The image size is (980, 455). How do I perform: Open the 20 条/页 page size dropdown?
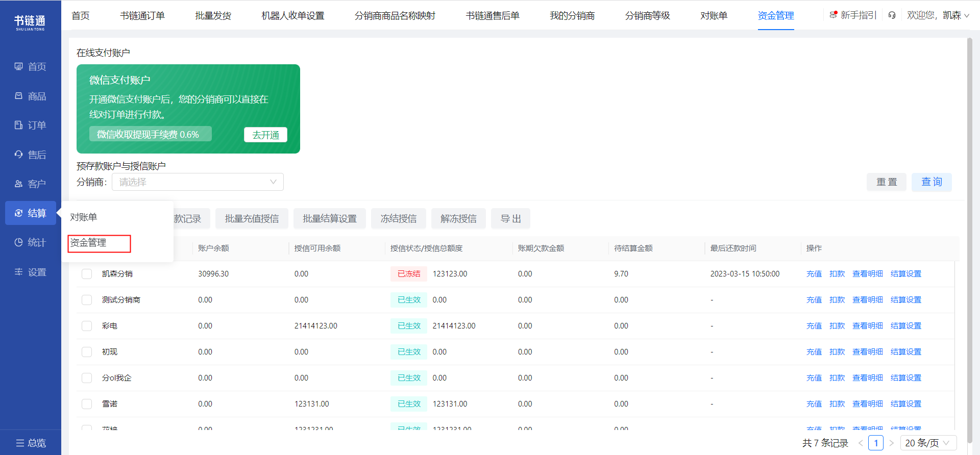[x=928, y=443]
